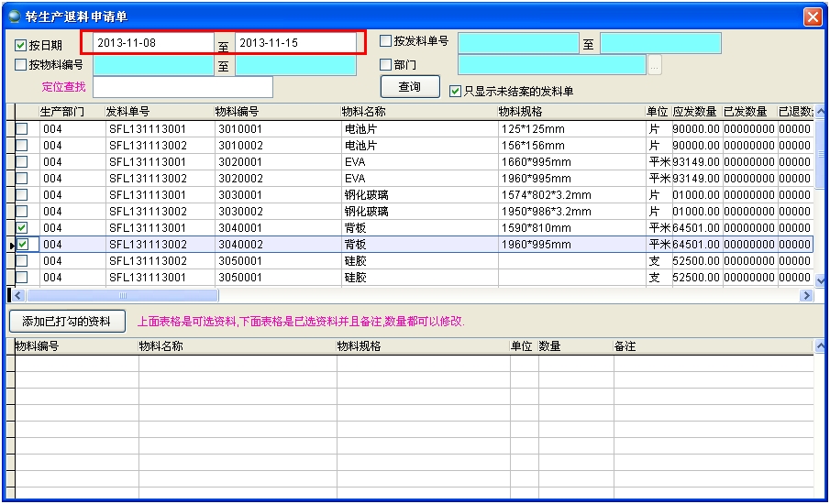Viewport: 830px width, 504px height.
Task: Enable the 按物料编号 checkbox
Action: pyautogui.click(x=21, y=65)
